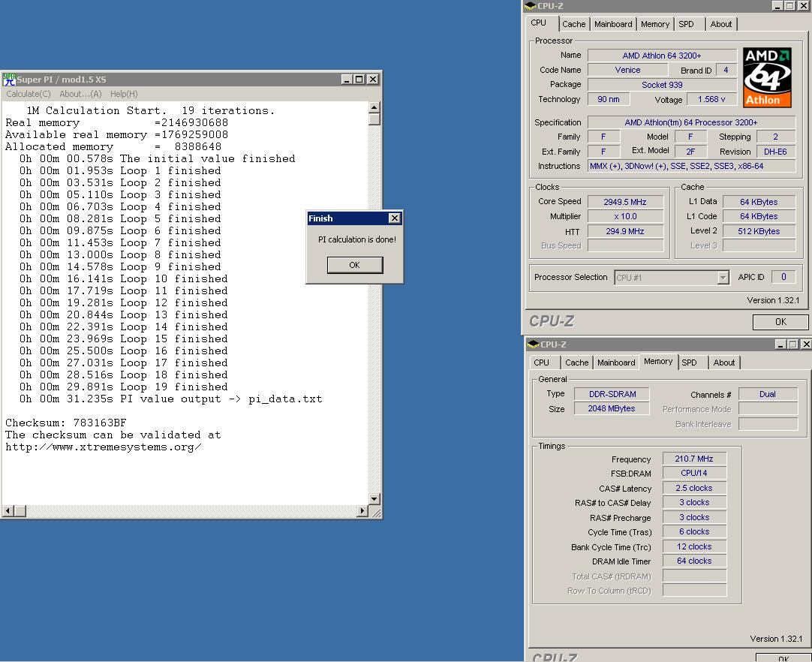The height and width of the screenshot is (662, 812).
Task: Switch to Cache tab in top CPU-Z window
Action: [x=574, y=24]
